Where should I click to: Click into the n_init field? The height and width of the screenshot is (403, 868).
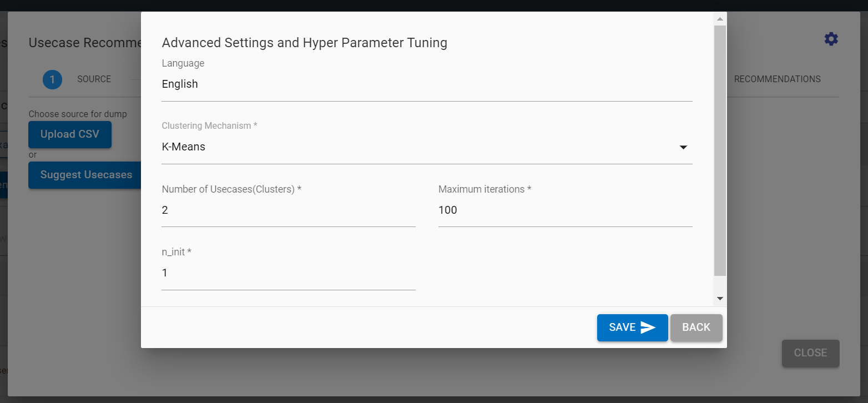[288, 273]
